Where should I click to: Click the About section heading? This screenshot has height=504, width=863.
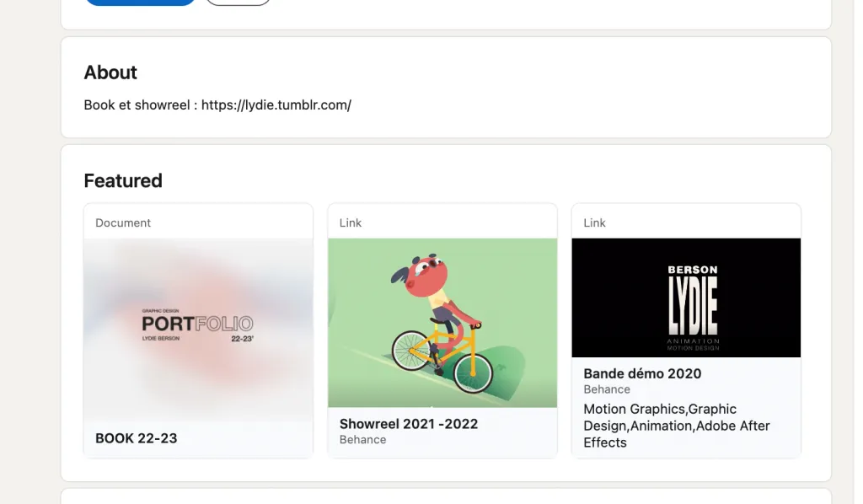(x=110, y=72)
